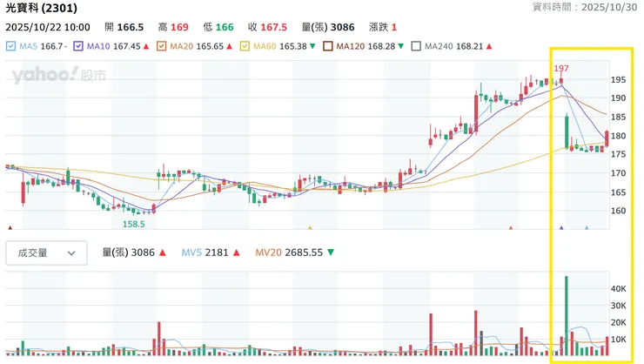
Task: Enable the MA120 moving average checkbox
Action: 328,46
